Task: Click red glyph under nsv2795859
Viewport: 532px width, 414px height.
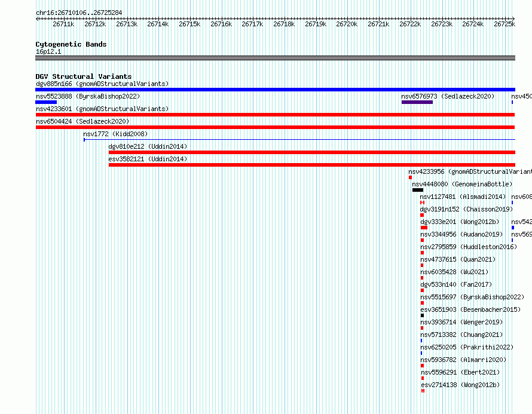Action: coord(422,253)
